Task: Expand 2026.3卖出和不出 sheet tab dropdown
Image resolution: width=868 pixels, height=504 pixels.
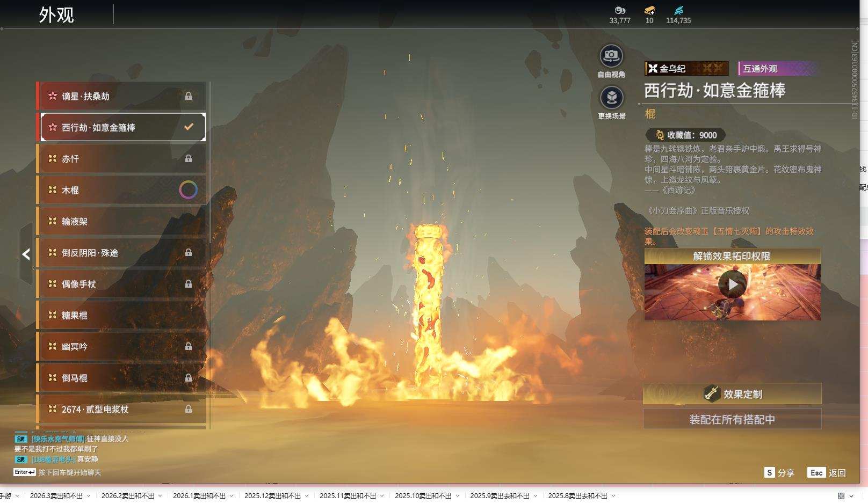Action: tap(89, 496)
